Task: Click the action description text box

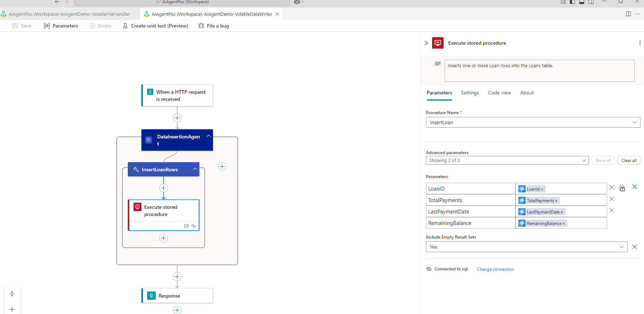Action: 539,71
